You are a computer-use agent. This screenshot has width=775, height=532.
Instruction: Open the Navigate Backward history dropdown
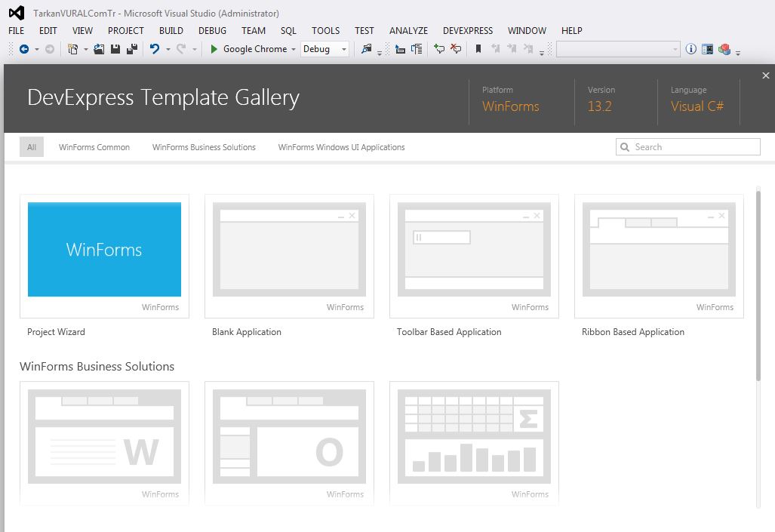point(36,49)
